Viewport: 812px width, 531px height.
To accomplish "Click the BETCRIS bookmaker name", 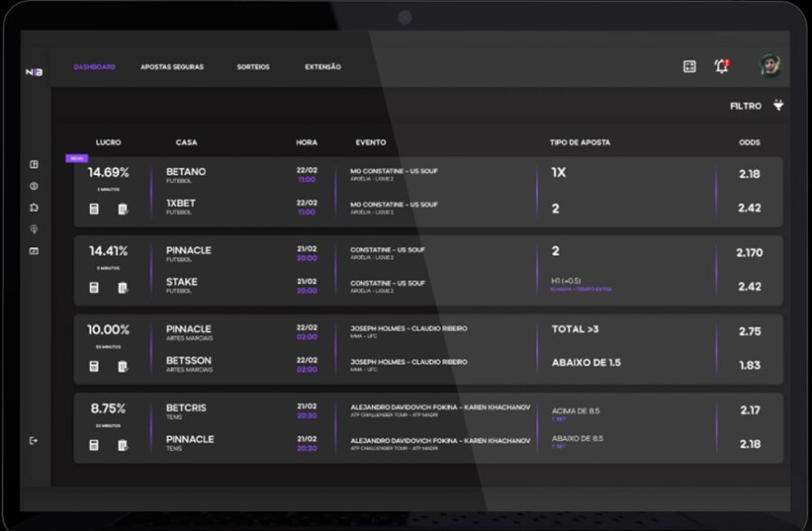I will pyautogui.click(x=186, y=407).
